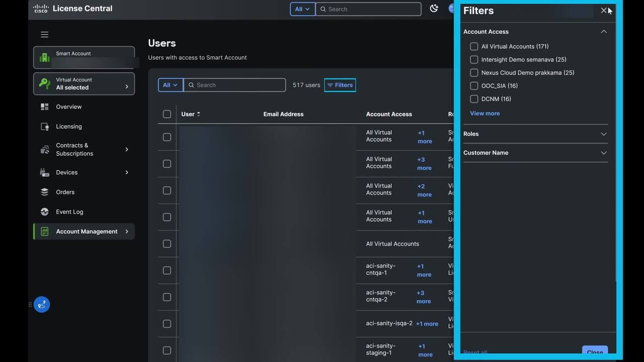Click the Virtual Account key icon
This screenshot has height=362, width=644.
click(45, 83)
